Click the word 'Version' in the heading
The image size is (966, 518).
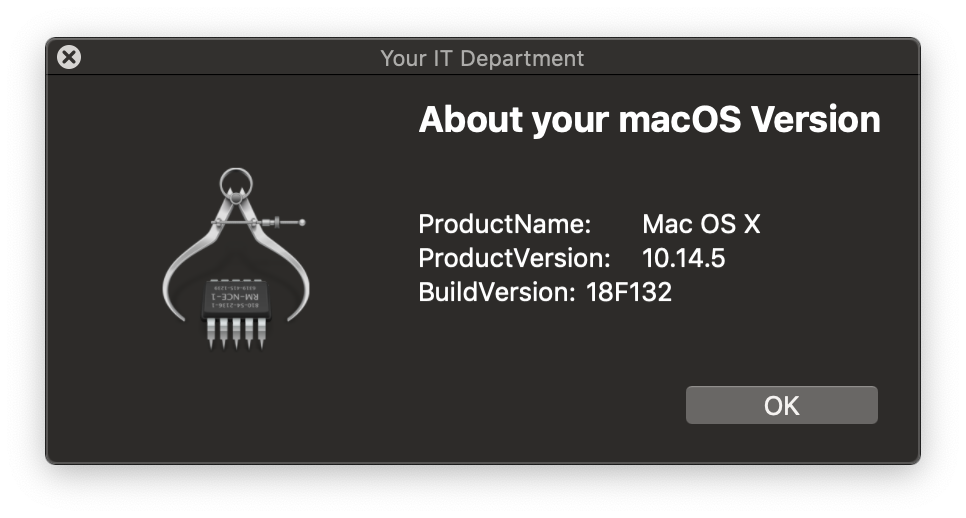(x=816, y=119)
